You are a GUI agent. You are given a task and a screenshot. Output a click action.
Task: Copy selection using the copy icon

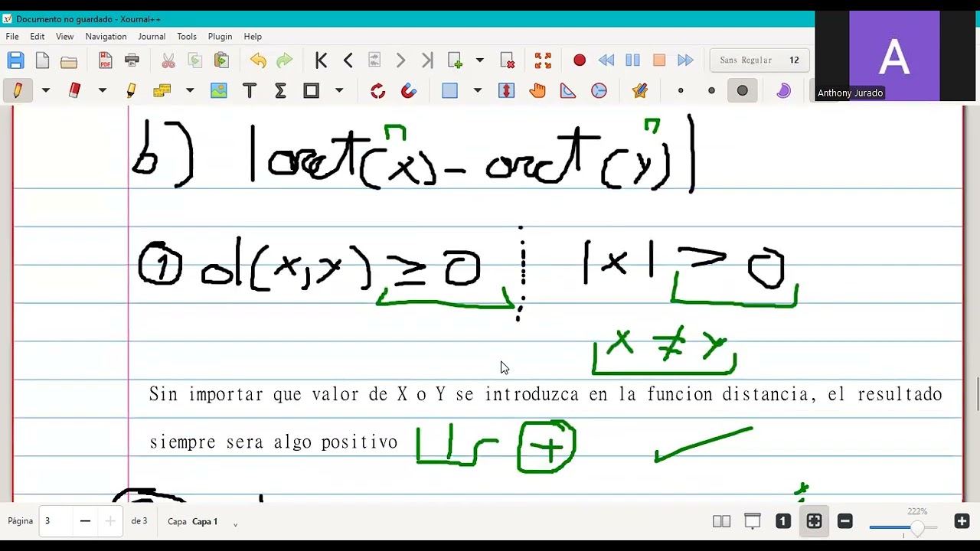195,60
